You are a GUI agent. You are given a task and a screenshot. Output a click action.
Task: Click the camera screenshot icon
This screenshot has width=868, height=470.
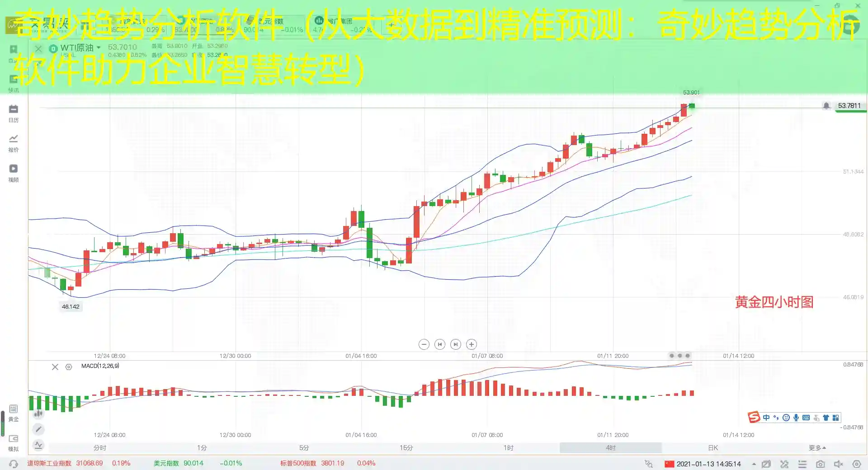[821, 464]
